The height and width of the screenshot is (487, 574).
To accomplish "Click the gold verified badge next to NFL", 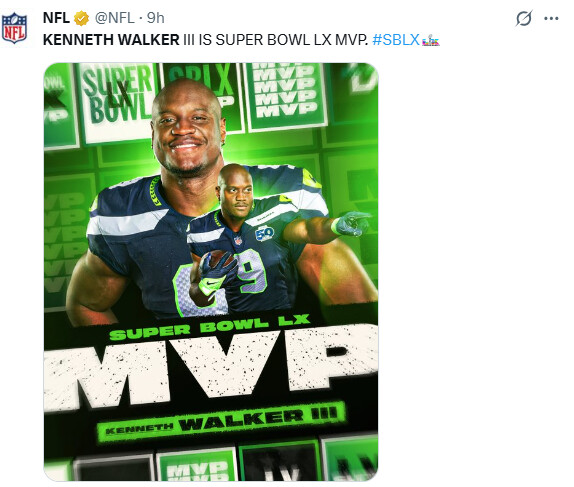I will pos(81,18).
